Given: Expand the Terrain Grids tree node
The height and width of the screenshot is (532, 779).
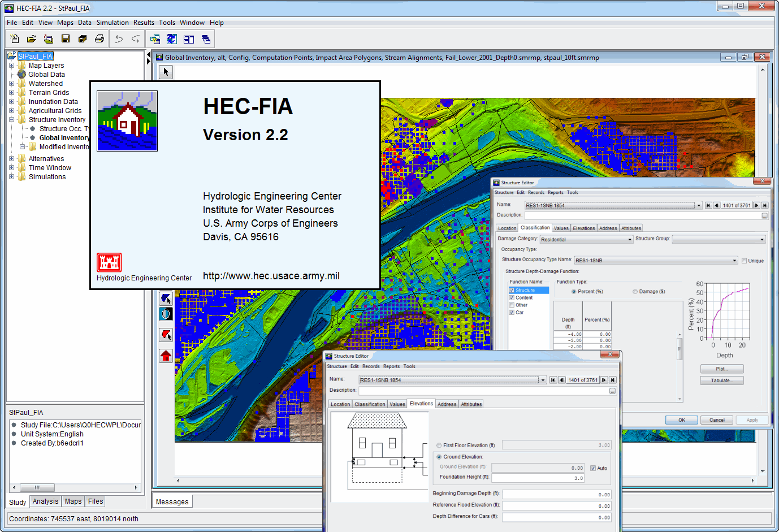Looking at the screenshot, I should (11, 92).
